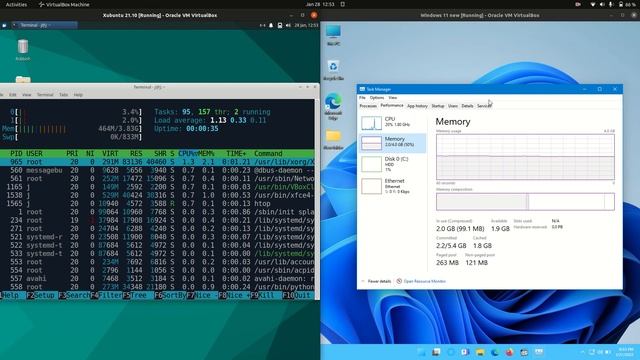Click F3 Search in htop footer

click(x=73, y=295)
